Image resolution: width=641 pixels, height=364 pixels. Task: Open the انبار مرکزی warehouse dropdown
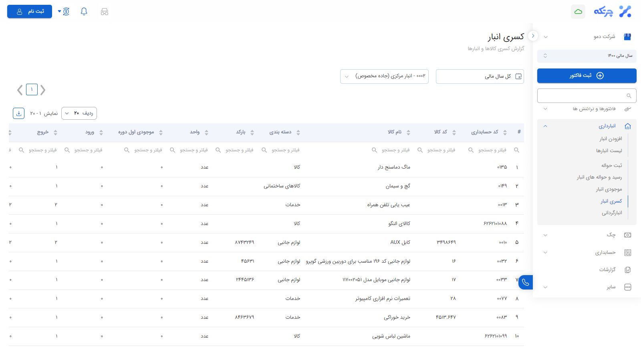coord(384,76)
